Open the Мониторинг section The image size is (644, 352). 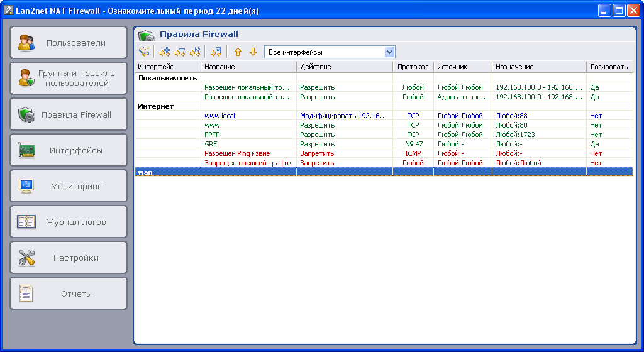pos(69,187)
